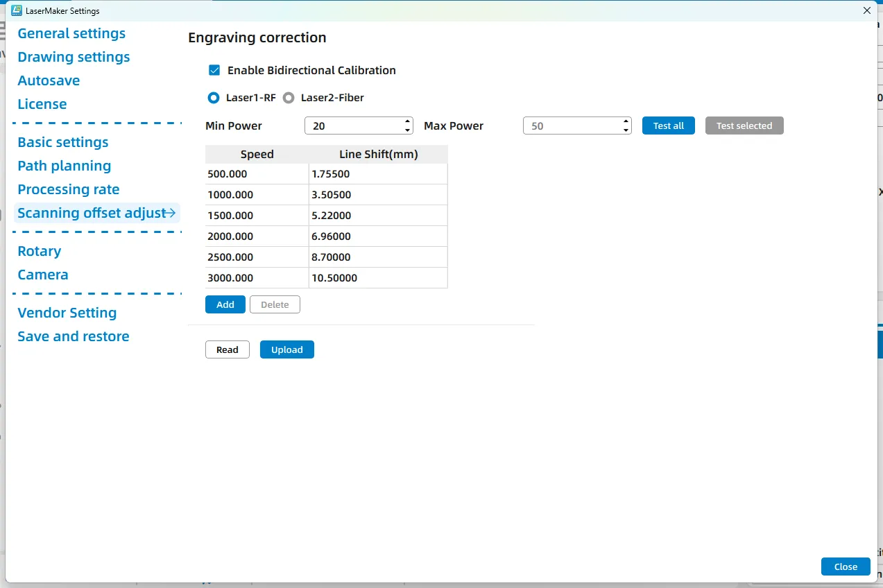Increase Min Power with up arrow

click(407, 122)
